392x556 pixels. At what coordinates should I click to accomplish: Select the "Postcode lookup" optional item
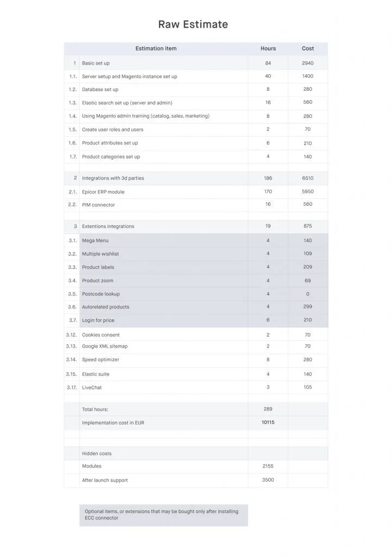point(100,294)
